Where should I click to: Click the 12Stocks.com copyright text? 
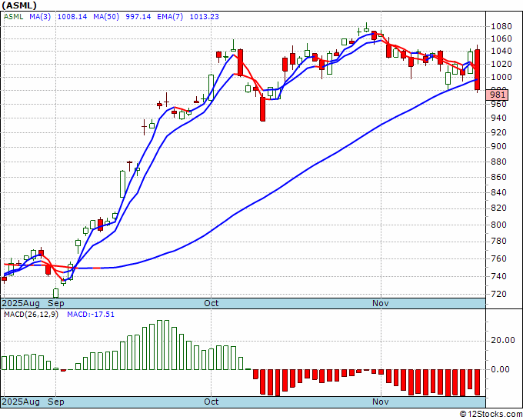(491, 414)
